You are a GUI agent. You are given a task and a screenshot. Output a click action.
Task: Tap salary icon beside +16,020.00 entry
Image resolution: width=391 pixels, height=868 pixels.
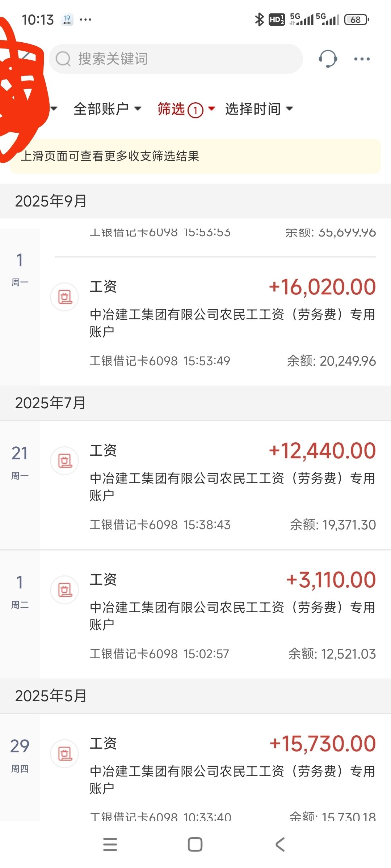(65, 297)
